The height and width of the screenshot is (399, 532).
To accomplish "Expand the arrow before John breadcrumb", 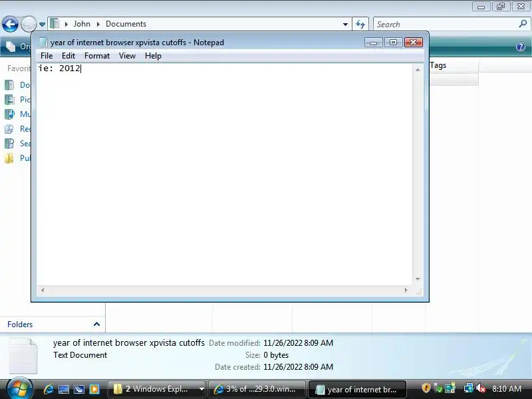I will click(x=66, y=24).
